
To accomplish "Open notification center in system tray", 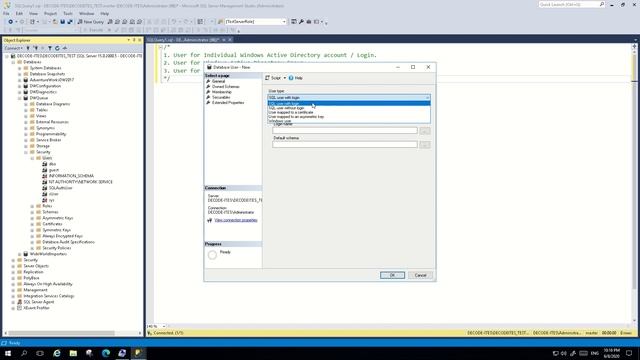I will 629,353.
